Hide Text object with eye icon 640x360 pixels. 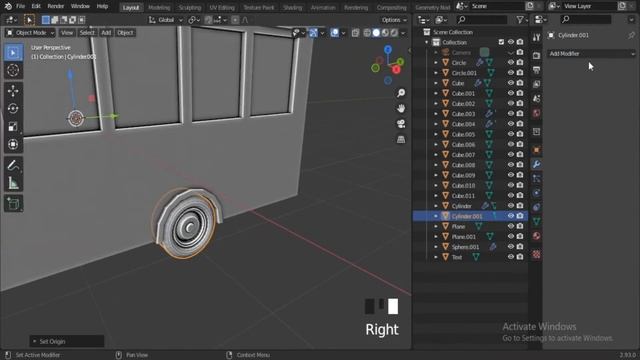511,257
